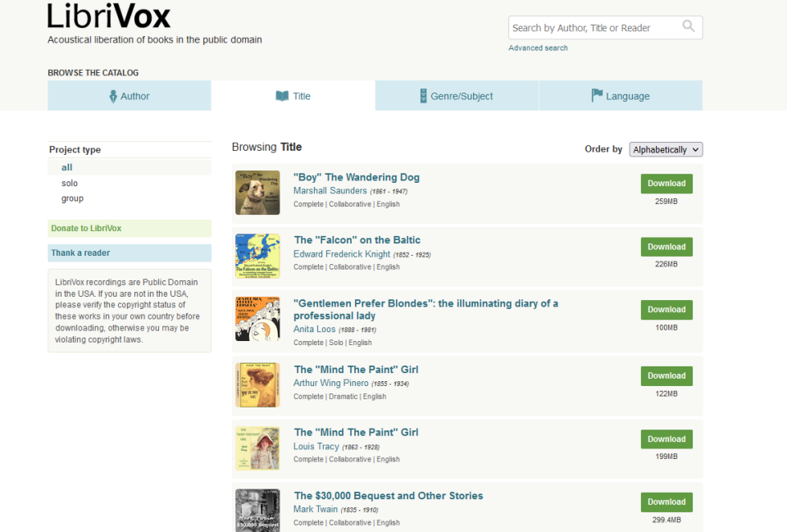Viewport: 787px width, 532px height.
Task: Click the Donate to LibriVox link
Action: pyautogui.click(x=86, y=228)
